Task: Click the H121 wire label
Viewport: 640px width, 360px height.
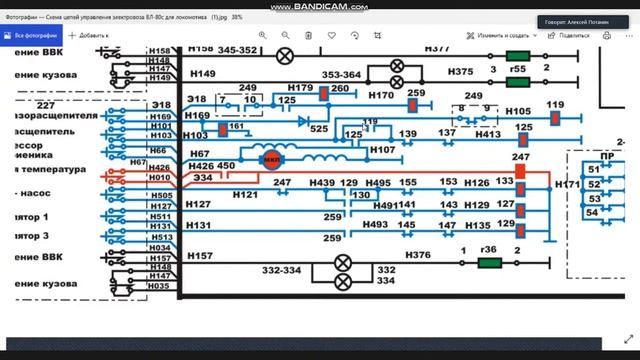Action: 245,195
